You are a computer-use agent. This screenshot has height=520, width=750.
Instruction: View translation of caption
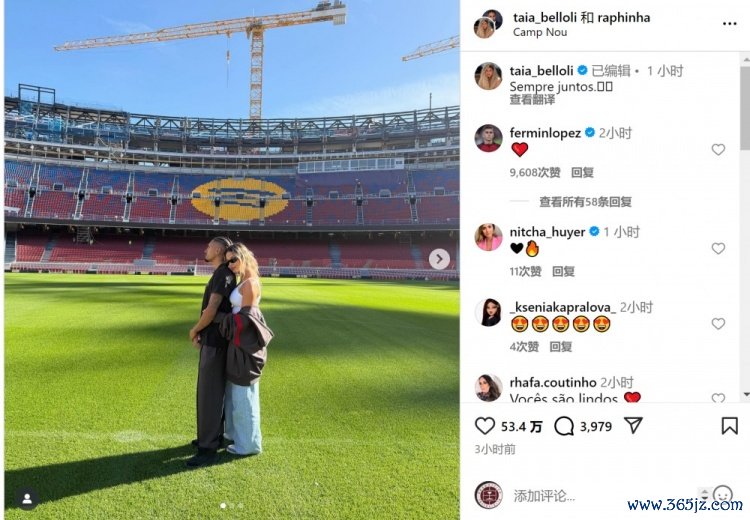[532, 100]
